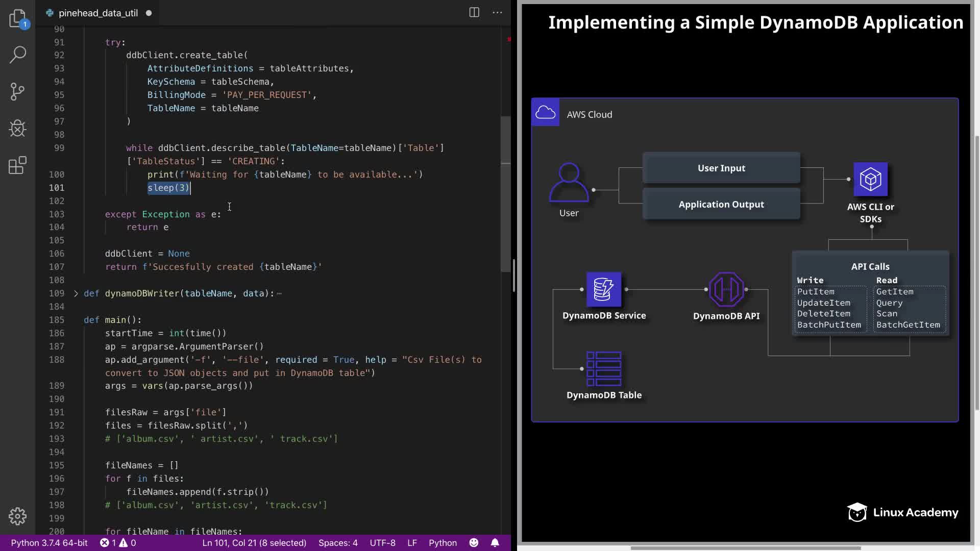Open Spaces: 4 indentation selector
The image size is (980, 551).
[x=338, y=543]
